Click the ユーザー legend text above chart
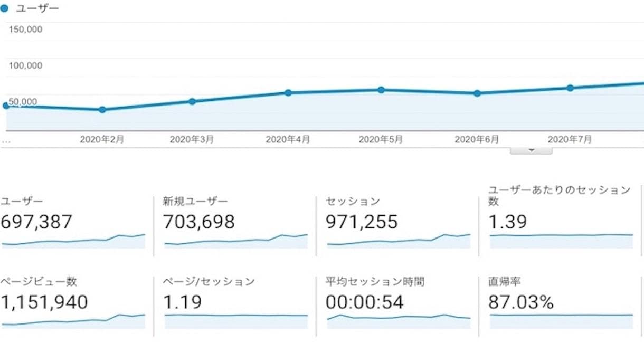This screenshot has width=644, height=362. [37, 8]
